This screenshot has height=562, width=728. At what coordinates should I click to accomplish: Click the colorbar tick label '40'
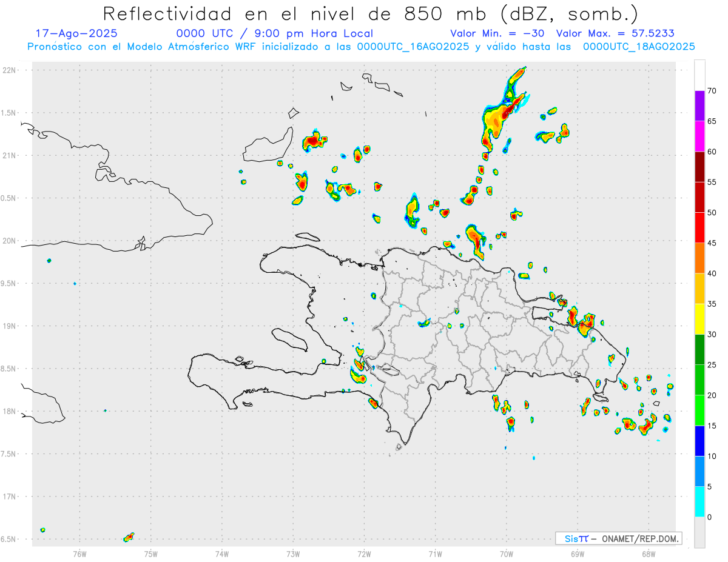tap(712, 273)
